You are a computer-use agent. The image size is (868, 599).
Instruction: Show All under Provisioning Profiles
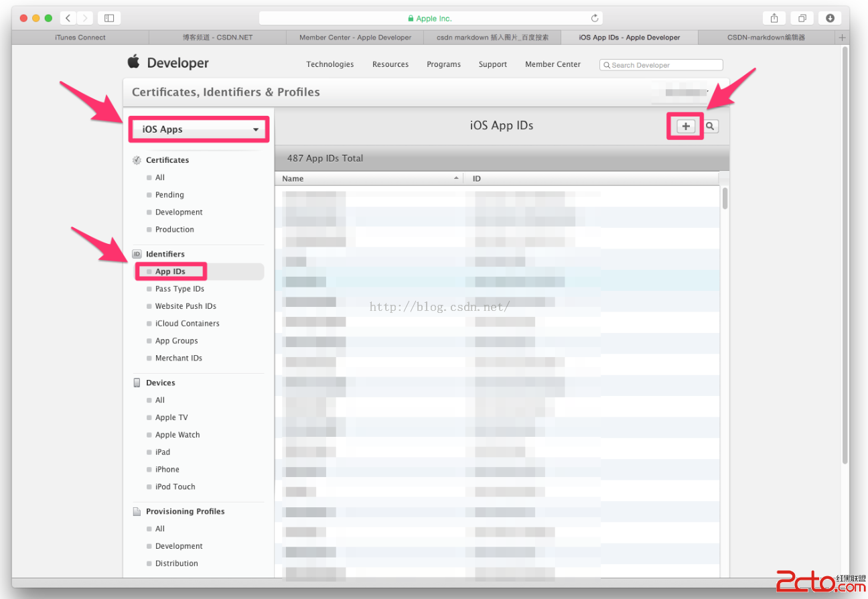point(160,529)
